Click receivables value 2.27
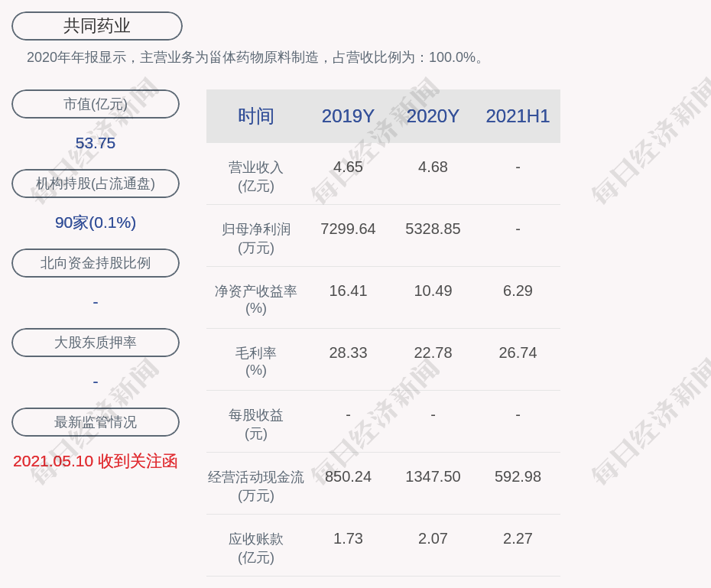Screen dimensions: 711x588 point(518,538)
